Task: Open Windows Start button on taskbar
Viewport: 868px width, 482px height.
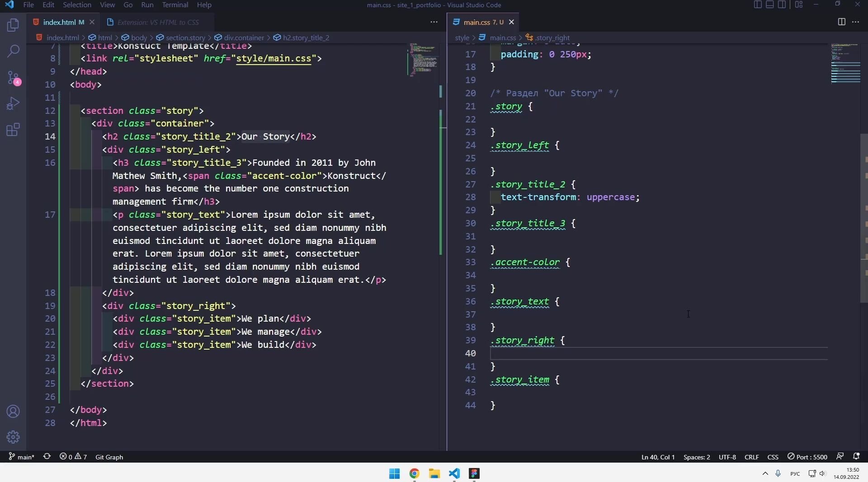Action: 394,473
